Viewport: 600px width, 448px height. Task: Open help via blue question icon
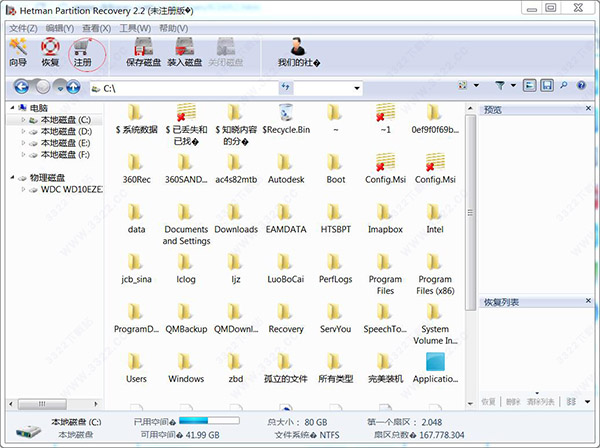point(581,85)
